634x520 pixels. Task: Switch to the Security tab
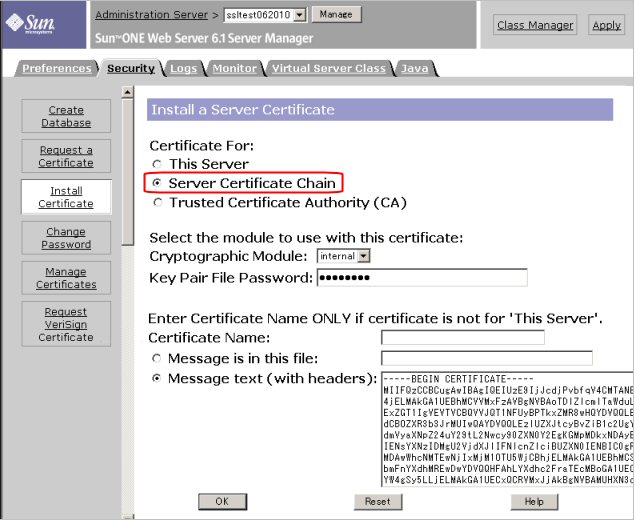tap(131, 68)
